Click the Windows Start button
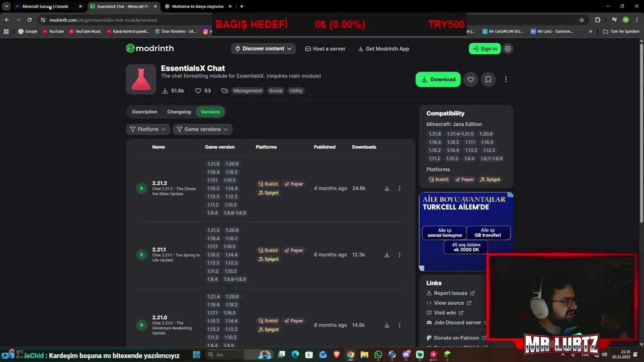This screenshot has height=362, width=644. [196, 354]
